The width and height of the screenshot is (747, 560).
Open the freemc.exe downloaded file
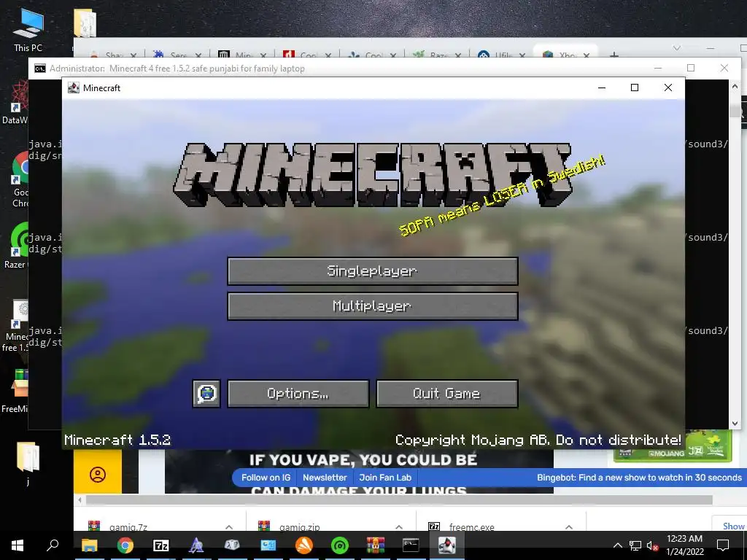[x=472, y=526]
